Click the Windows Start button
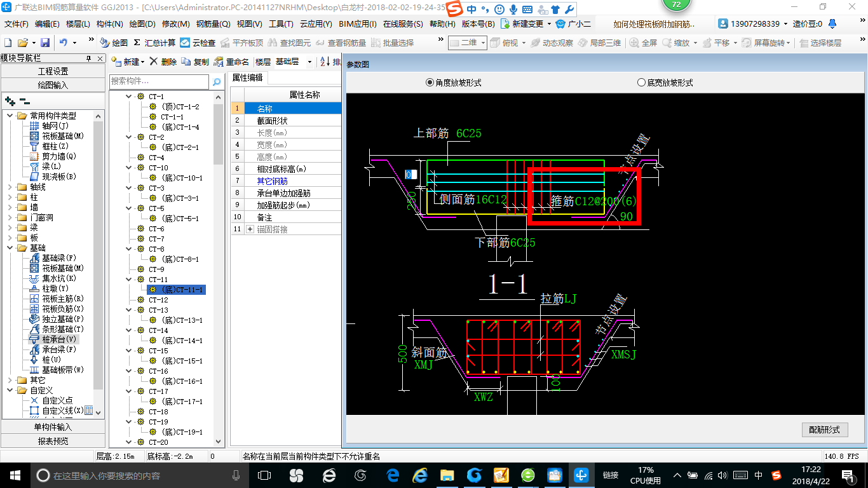 (x=15, y=475)
